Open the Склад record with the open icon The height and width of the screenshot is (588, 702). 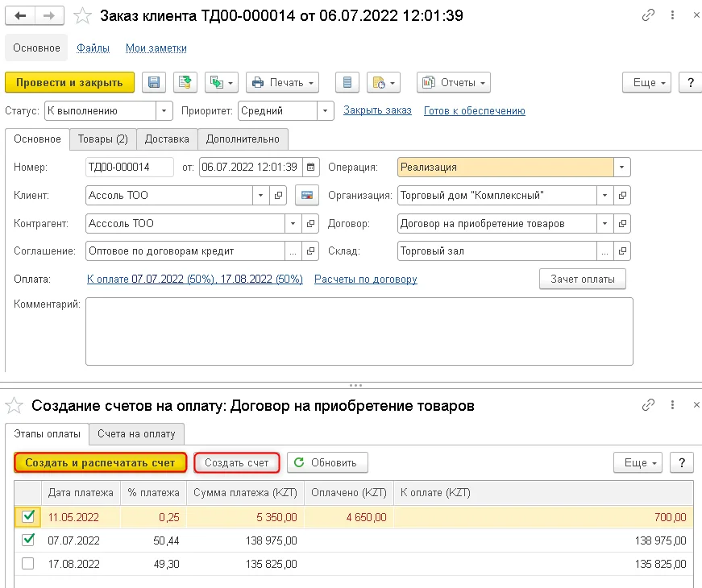(x=622, y=251)
